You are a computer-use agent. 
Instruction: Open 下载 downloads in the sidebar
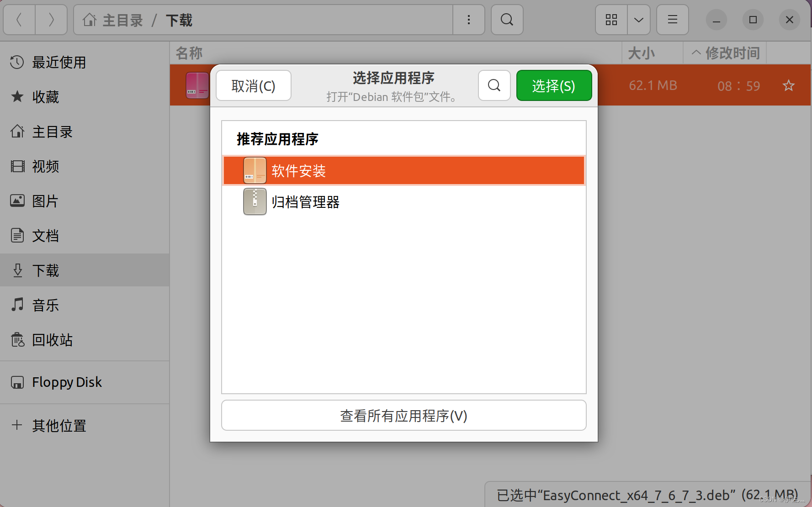85,270
